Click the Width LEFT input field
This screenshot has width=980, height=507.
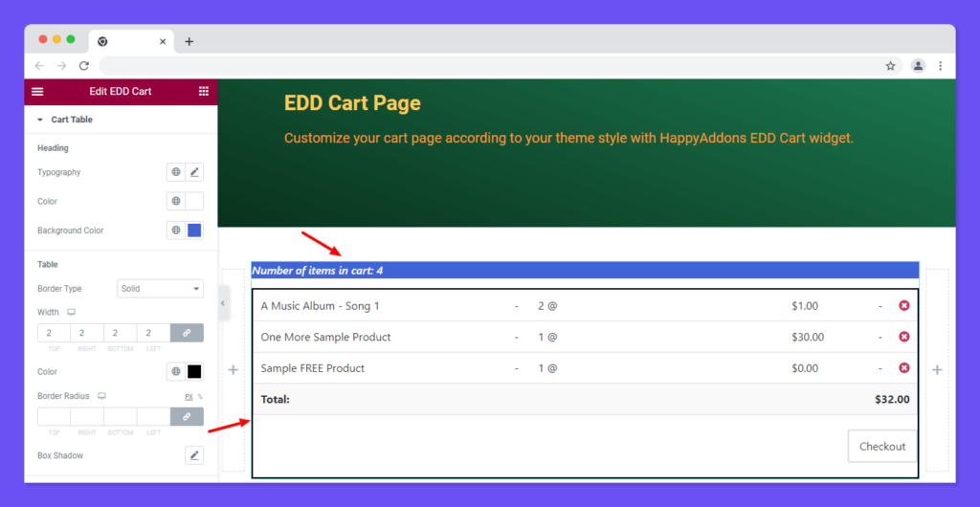(154, 334)
